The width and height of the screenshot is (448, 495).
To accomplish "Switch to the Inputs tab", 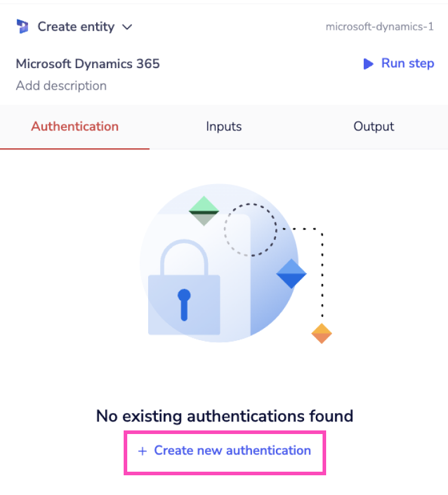I will [x=223, y=126].
